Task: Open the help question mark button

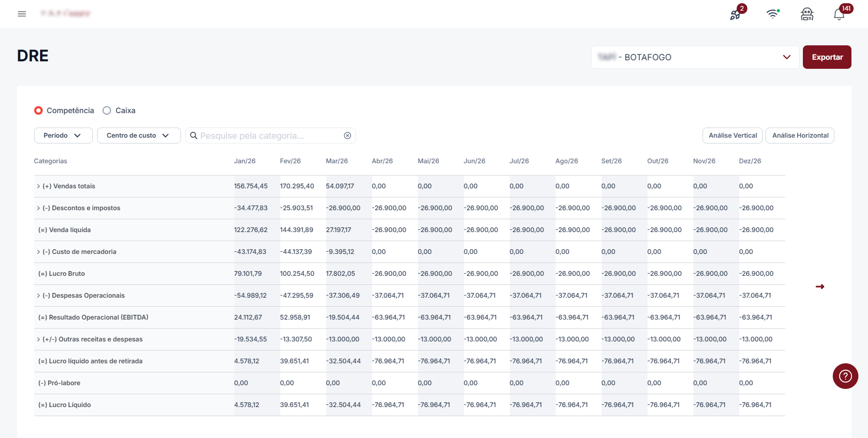Action: (845, 376)
